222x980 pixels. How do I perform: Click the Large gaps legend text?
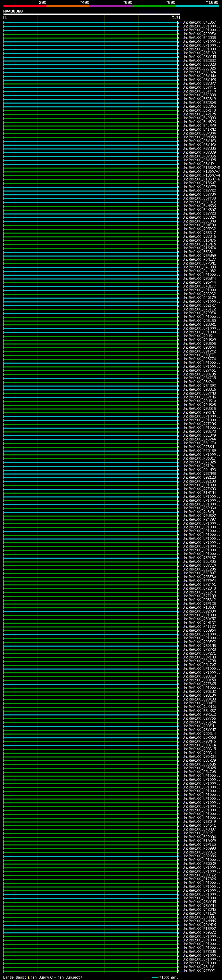[x=43, y=977]
